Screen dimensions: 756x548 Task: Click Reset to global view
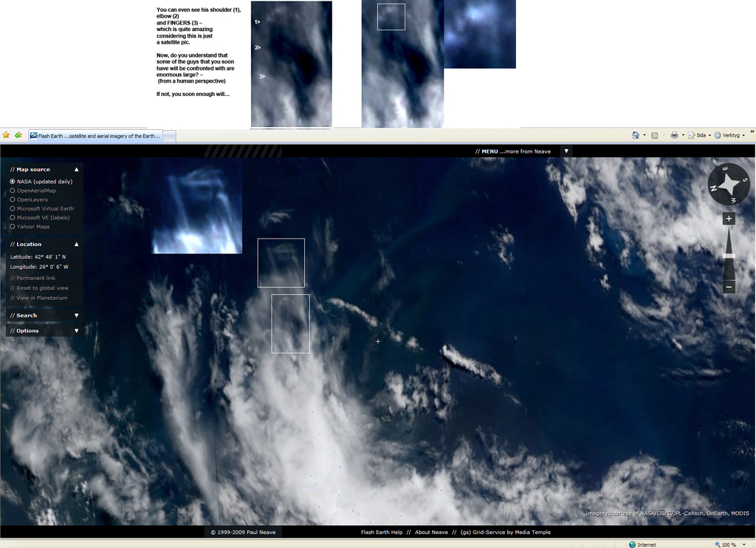42,288
